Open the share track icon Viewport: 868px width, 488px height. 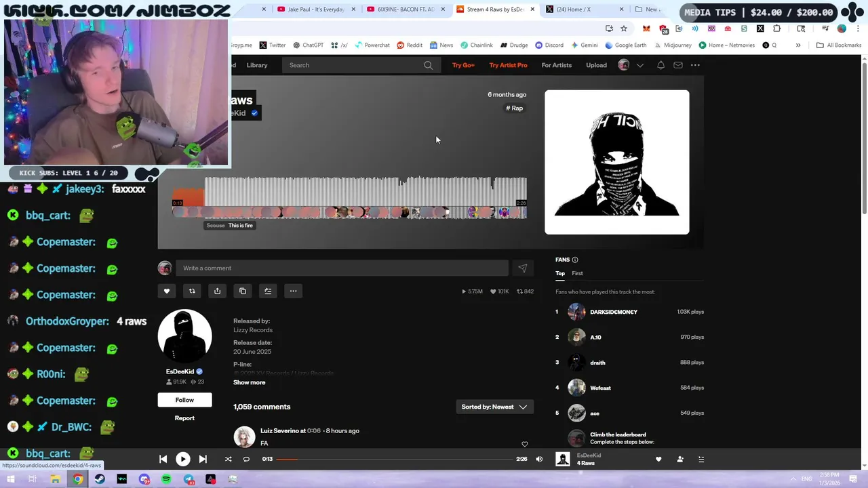(x=217, y=291)
